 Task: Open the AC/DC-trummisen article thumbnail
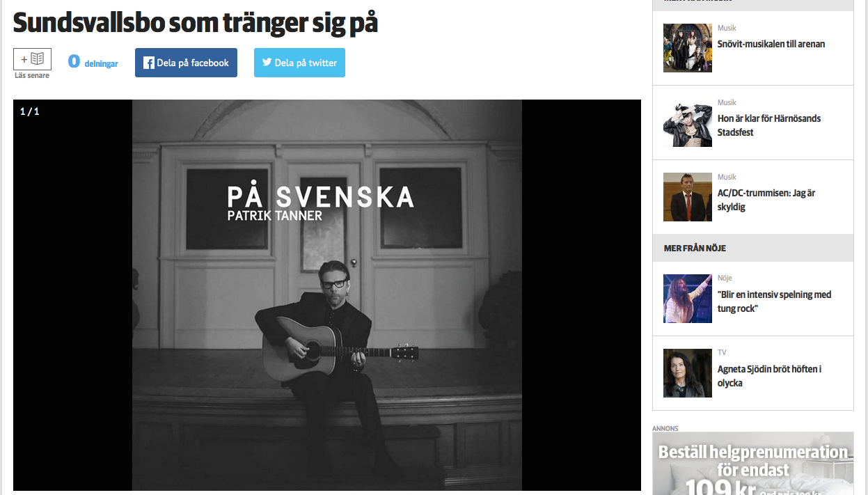pos(688,197)
